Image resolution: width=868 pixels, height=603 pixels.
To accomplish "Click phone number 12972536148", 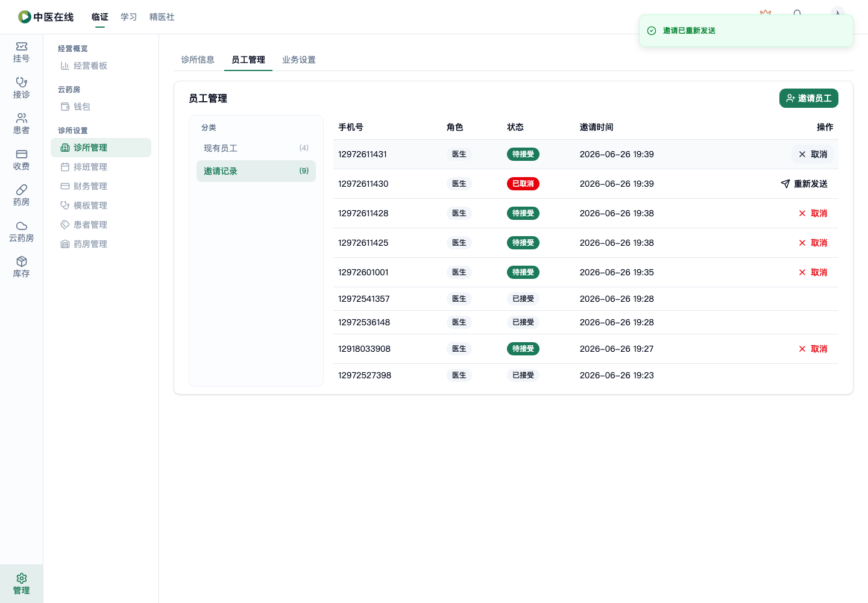I will (364, 322).
